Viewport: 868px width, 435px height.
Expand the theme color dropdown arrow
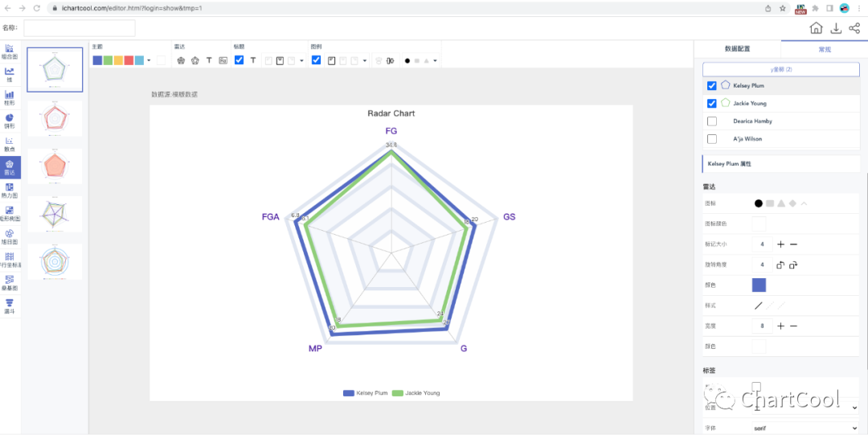(x=149, y=60)
